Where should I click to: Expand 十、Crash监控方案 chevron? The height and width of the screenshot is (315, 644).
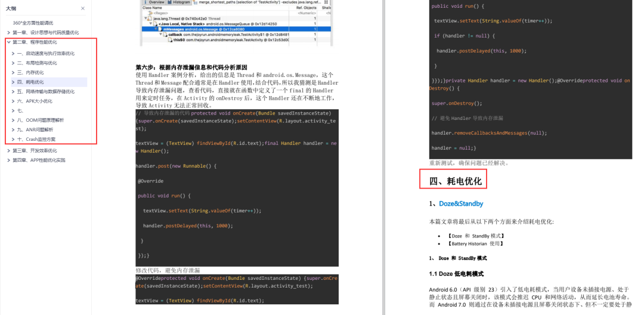(14, 139)
